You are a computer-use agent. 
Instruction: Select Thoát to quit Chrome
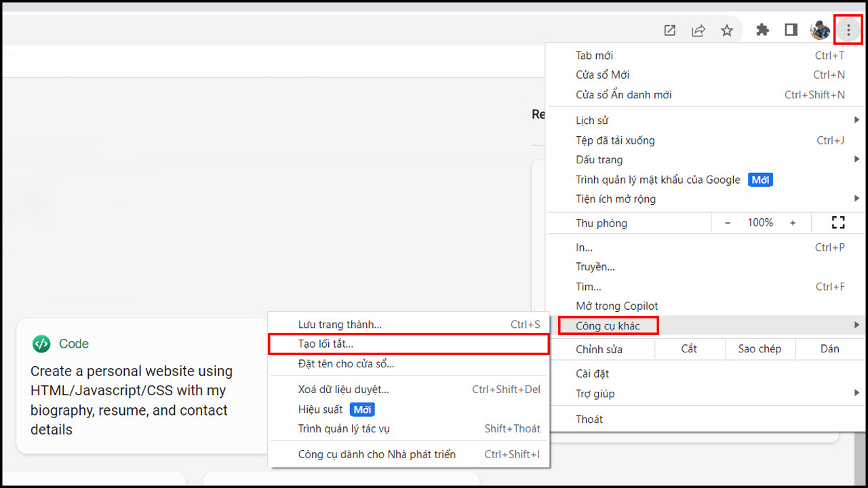point(705,420)
